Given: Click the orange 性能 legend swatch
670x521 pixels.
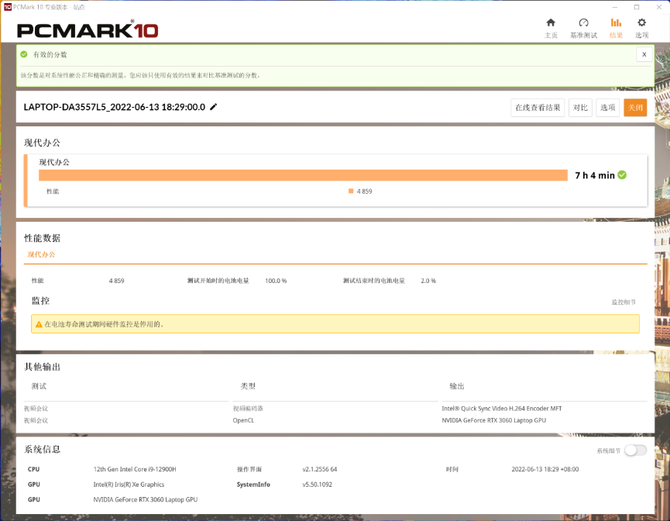Looking at the screenshot, I should point(351,191).
